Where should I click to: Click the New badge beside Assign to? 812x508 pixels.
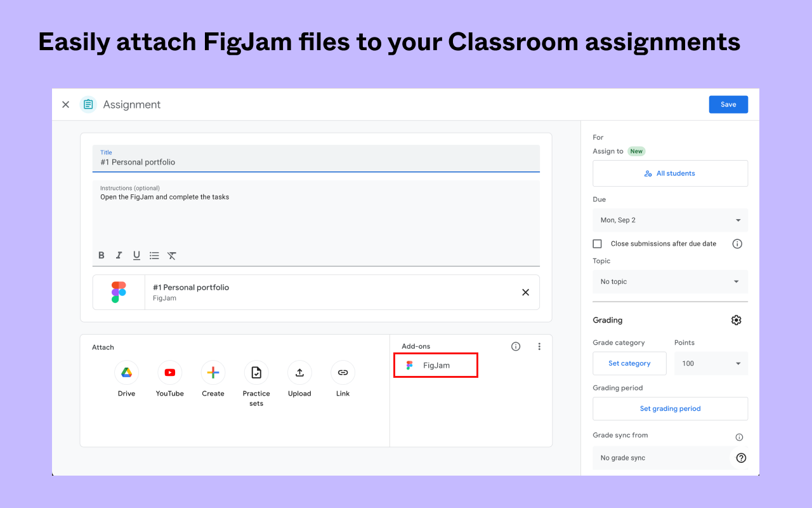(636, 151)
